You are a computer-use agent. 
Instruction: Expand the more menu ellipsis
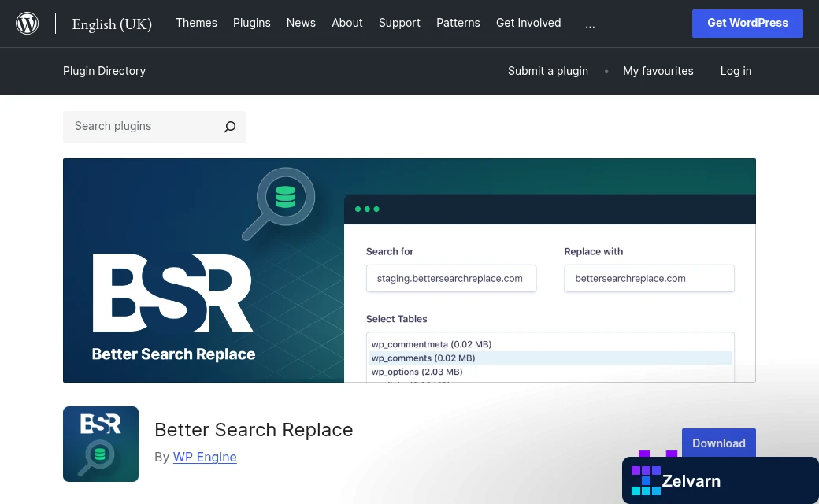[590, 24]
